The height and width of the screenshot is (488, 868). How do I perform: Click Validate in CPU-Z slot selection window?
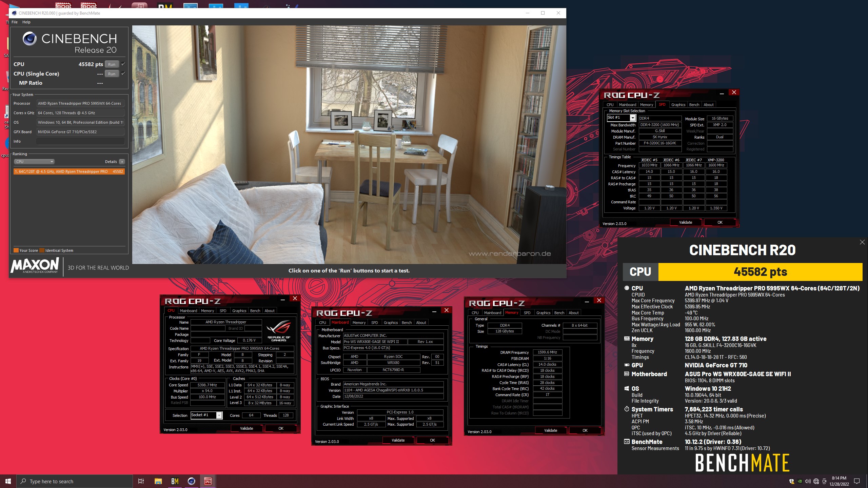pos(686,222)
